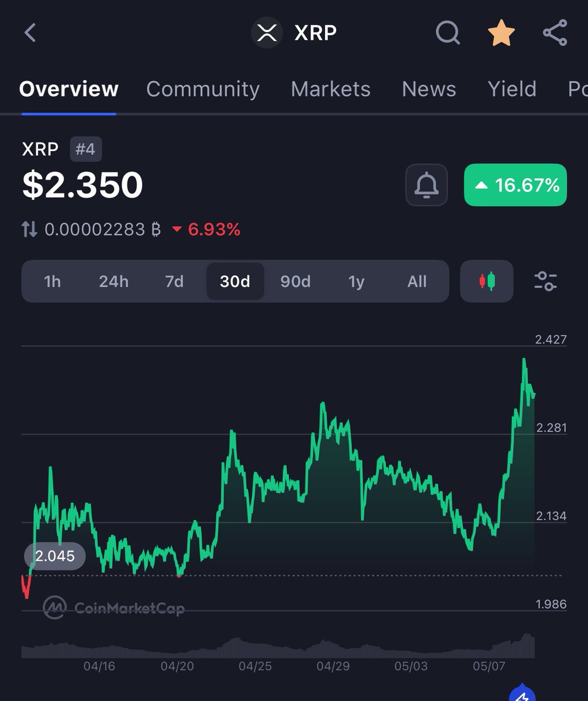Screen dimensions: 588x701
Task: Switch to the Community tab
Action: [202, 89]
